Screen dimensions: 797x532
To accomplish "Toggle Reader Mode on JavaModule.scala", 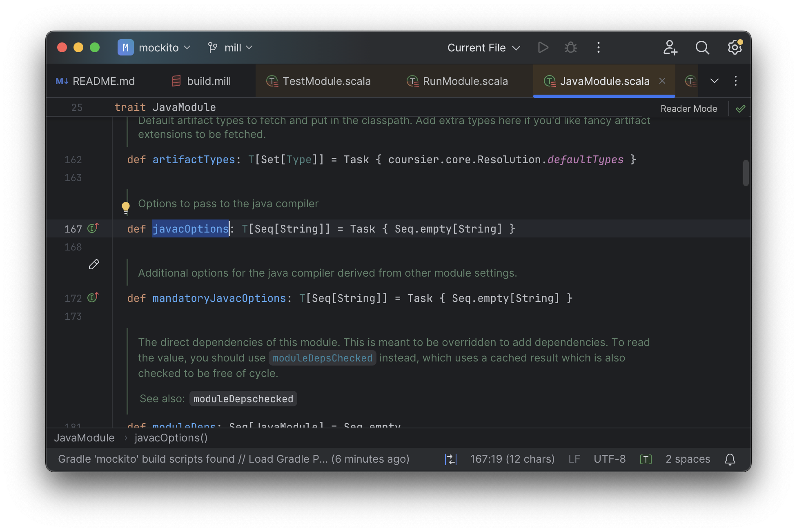I will point(689,109).
